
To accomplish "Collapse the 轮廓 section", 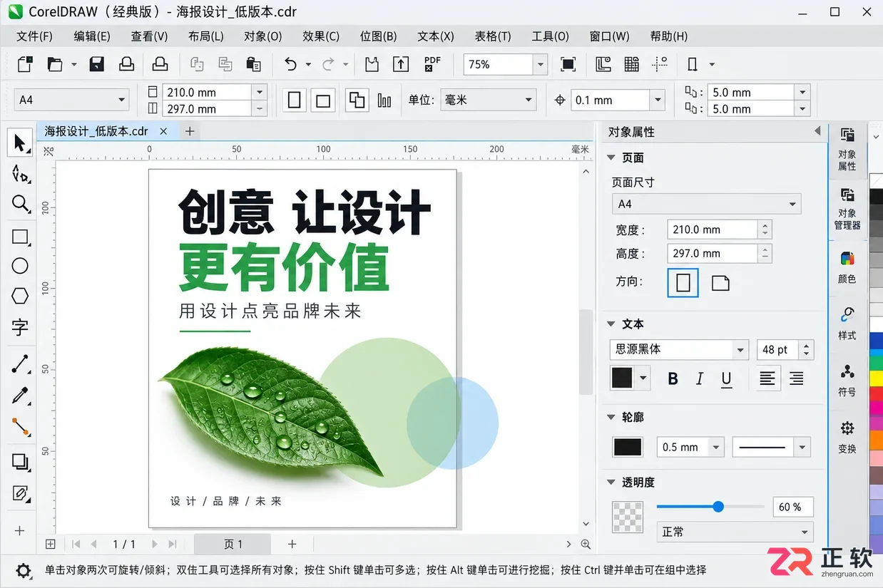I will [611, 417].
